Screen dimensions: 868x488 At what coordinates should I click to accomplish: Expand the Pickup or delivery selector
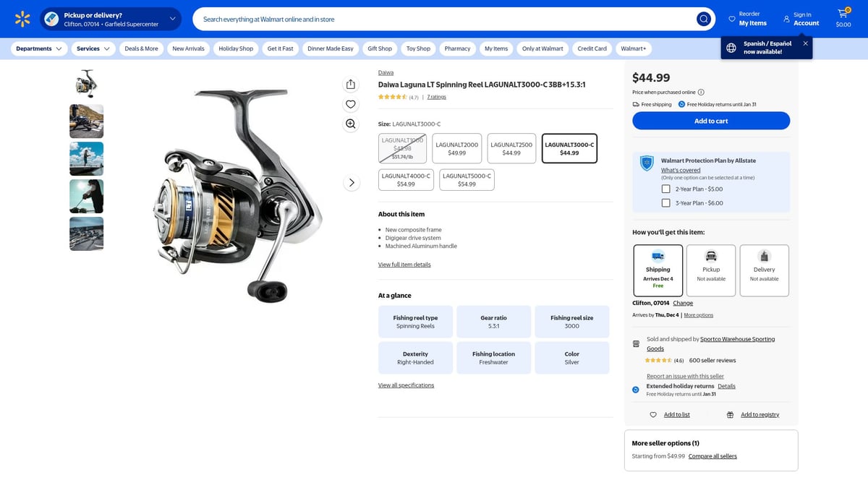171,18
